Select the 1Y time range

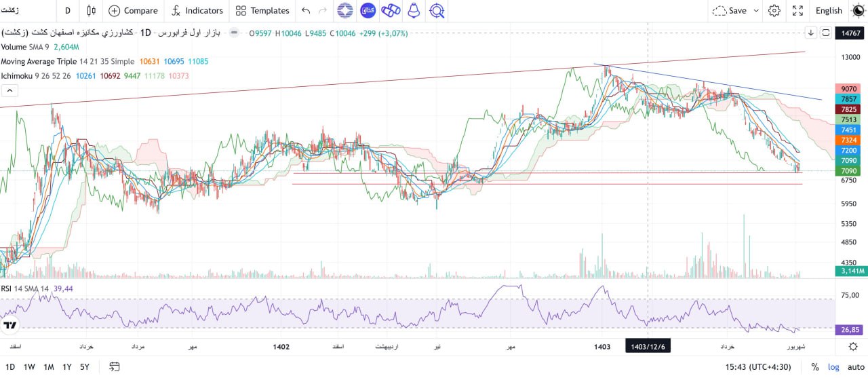(x=67, y=367)
